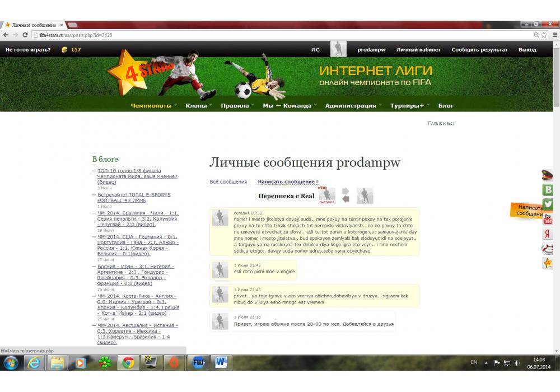The width and height of the screenshot is (560, 392).
Task: Open the Блог menu item
Action: [446, 106]
